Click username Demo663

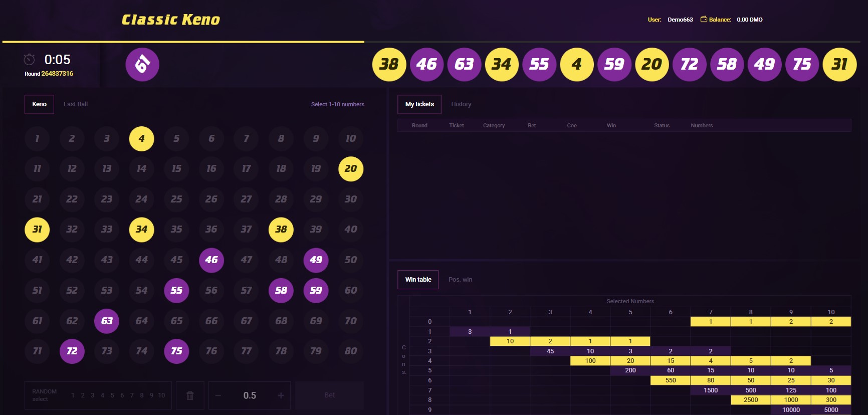pos(680,20)
